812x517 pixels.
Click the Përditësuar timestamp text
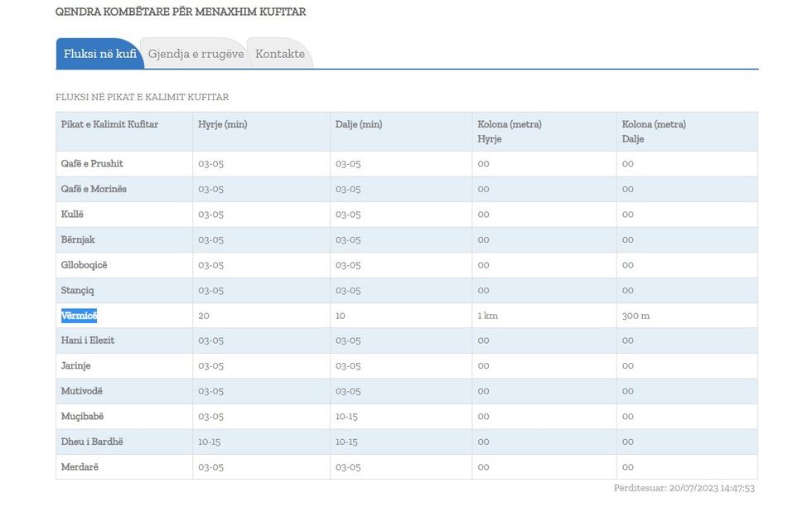pos(684,488)
